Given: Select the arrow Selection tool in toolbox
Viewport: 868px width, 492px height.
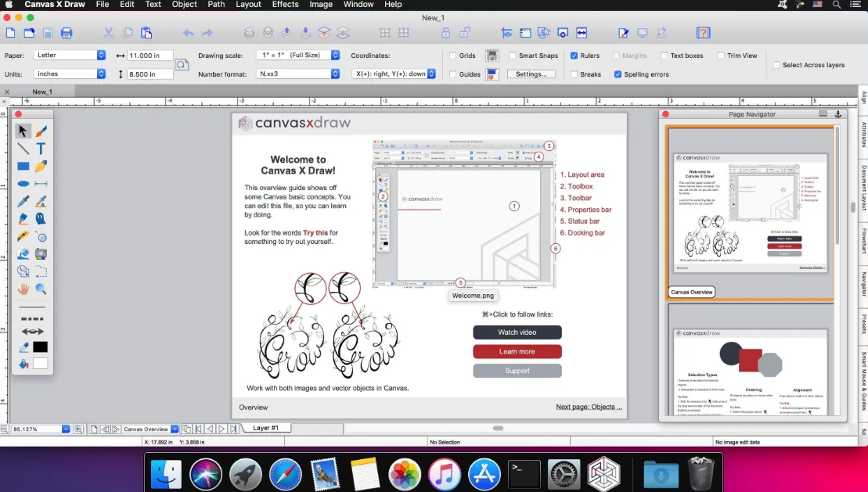Looking at the screenshot, I should [x=23, y=131].
